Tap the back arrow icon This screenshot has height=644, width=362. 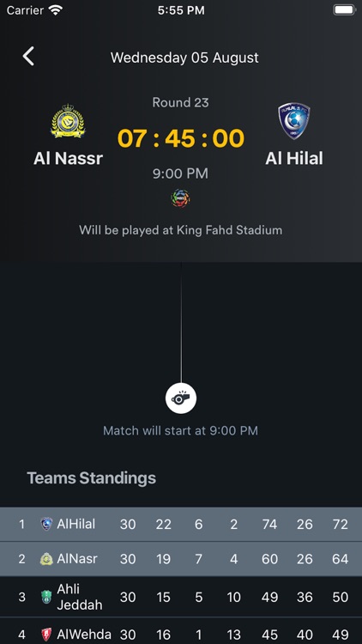(x=28, y=57)
